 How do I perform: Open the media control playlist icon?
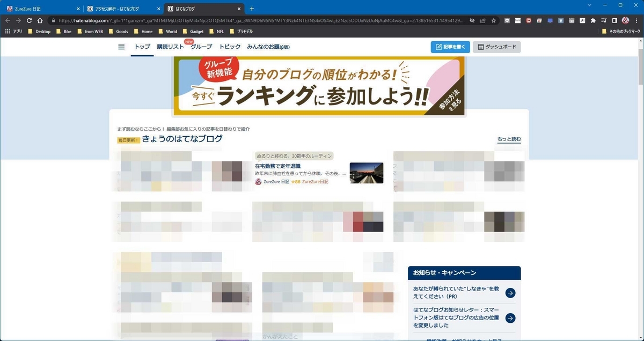coord(604,20)
